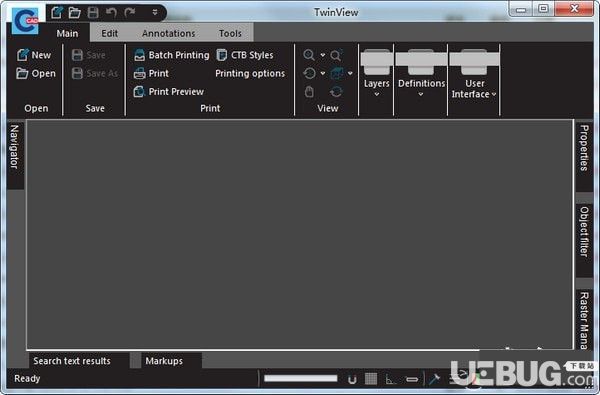
Task: Open the Tools ribbon tab
Action: [230, 33]
